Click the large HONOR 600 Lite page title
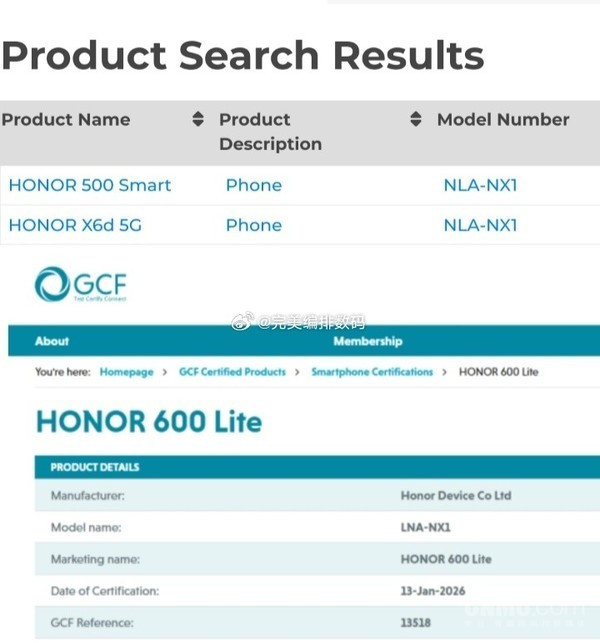The width and height of the screenshot is (600, 643). click(149, 421)
